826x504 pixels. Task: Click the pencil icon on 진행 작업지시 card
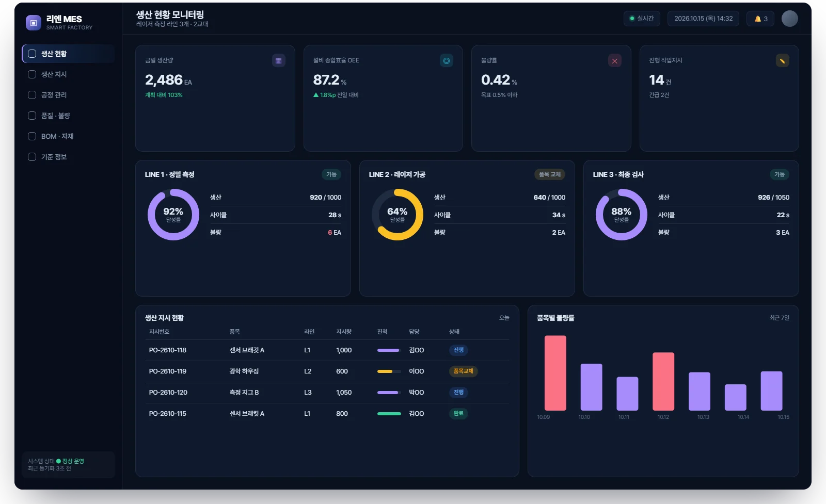[x=783, y=61]
